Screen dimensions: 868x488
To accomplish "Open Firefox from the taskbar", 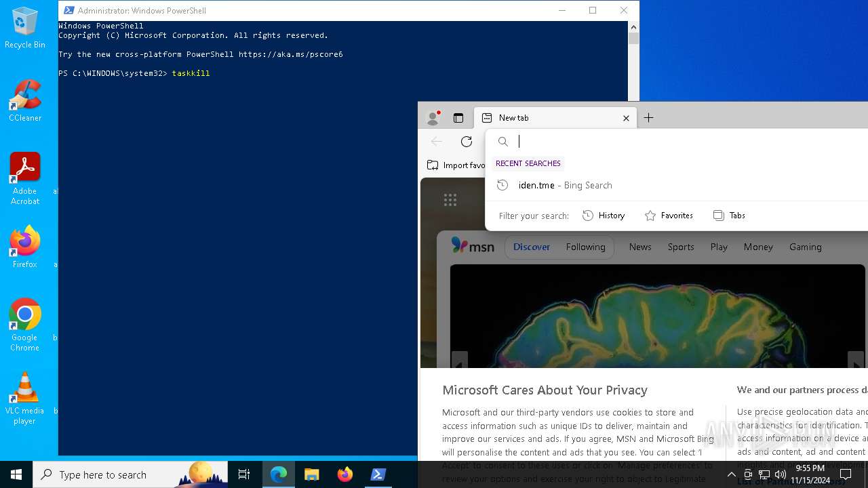I will tap(344, 474).
